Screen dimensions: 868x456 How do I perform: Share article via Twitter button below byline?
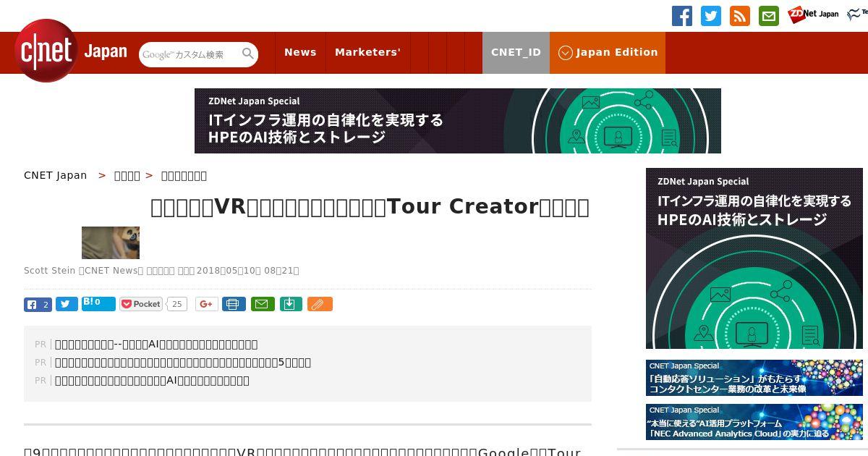67,304
